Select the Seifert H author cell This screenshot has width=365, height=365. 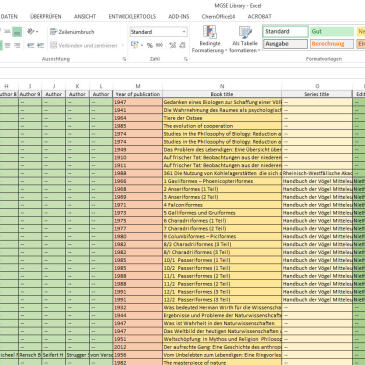pyautogui.click(x=54, y=355)
